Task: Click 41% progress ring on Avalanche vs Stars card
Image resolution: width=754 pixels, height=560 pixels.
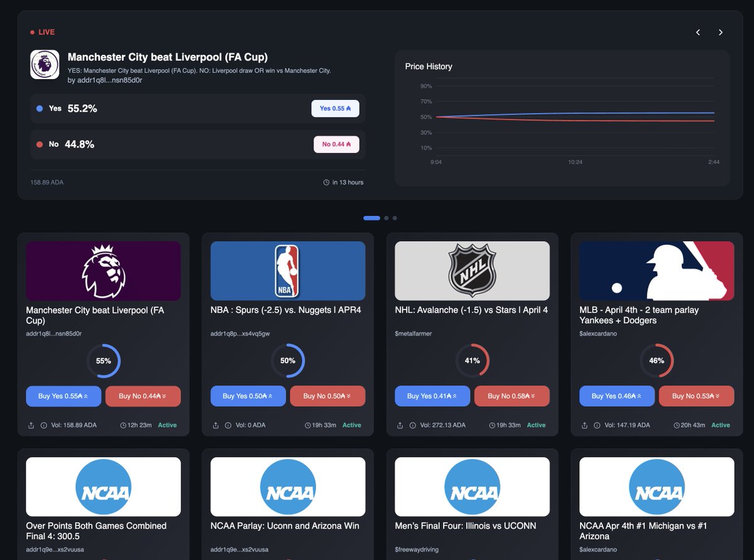Action: click(473, 361)
